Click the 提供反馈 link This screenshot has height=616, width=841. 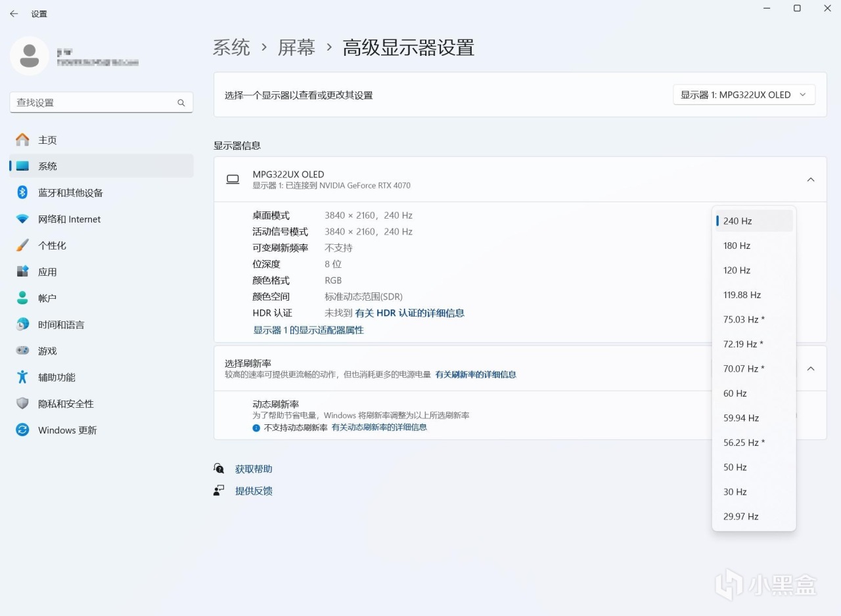coord(254,491)
